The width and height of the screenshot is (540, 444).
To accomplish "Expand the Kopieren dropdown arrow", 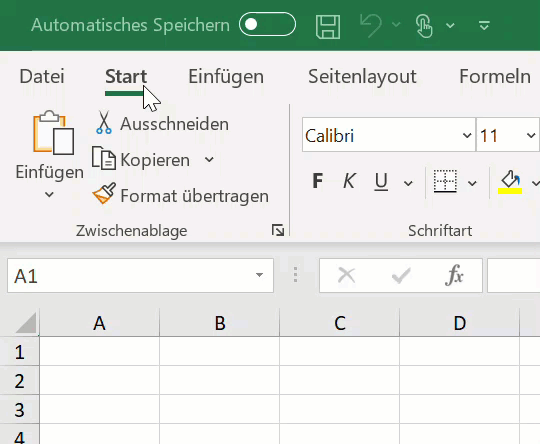I will 209,160.
